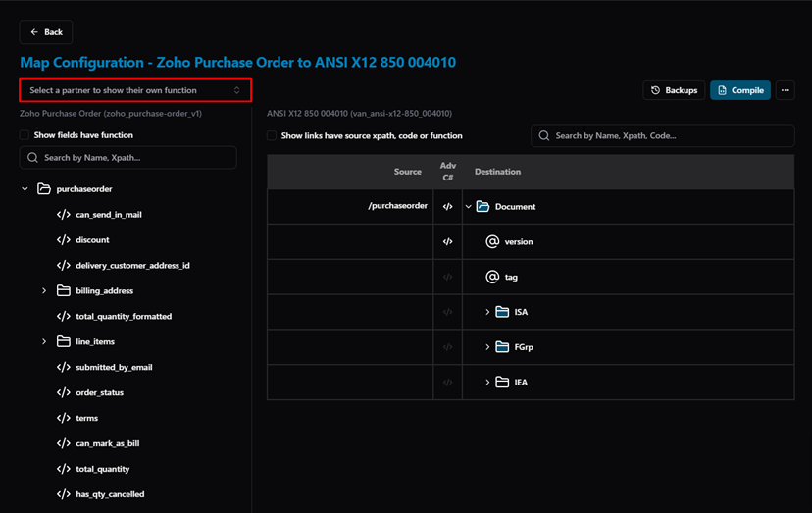The height and width of the screenshot is (513, 812).
Task: Open Adv C# code for FGrp row
Action: (x=447, y=347)
